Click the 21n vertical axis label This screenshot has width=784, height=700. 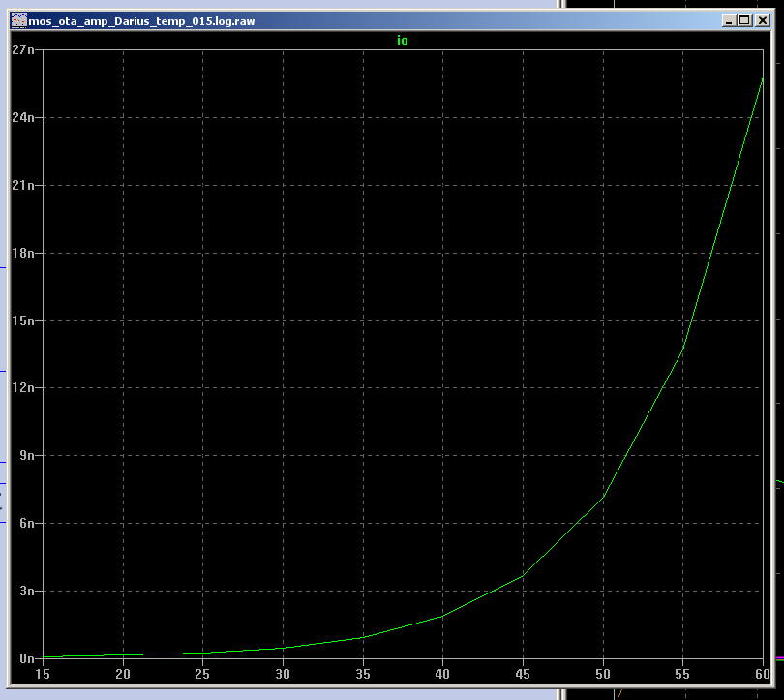(x=23, y=186)
